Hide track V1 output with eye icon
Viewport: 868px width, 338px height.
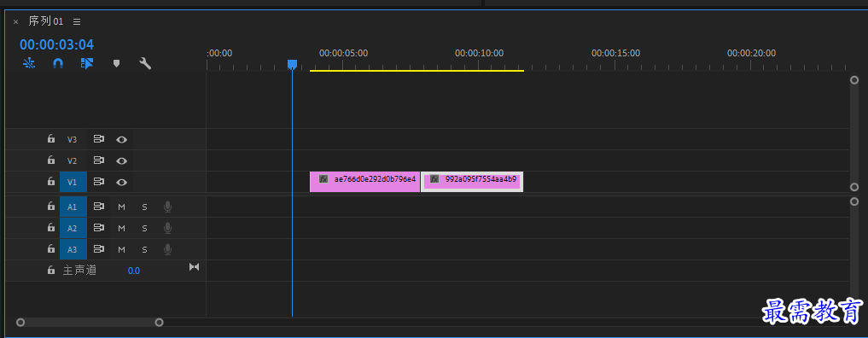pyautogui.click(x=122, y=182)
